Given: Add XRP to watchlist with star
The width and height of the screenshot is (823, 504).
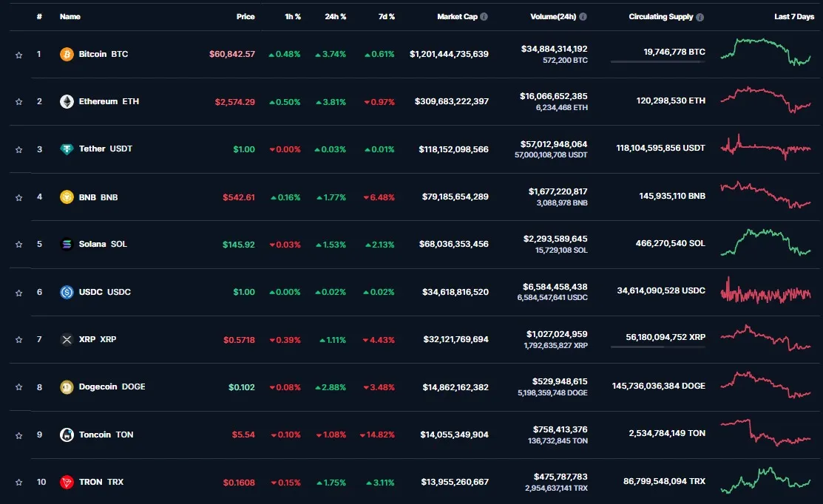Looking at the screenshot, I should tap(18, 340).
